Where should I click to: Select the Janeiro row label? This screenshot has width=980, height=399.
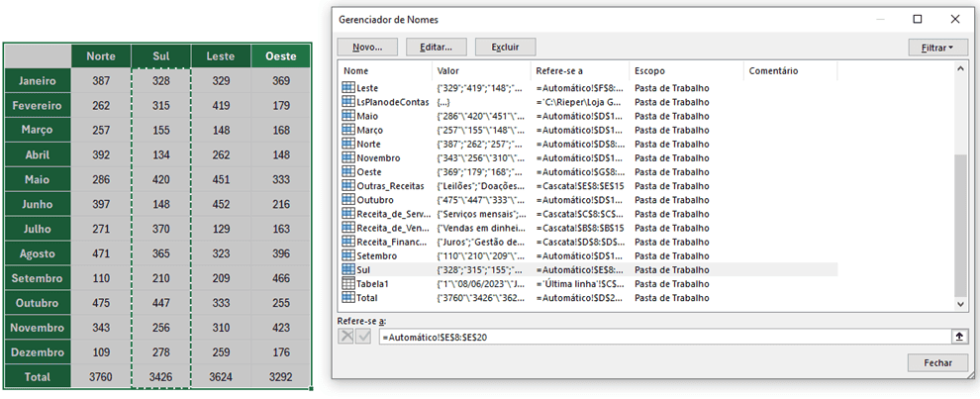pos(38,80)
